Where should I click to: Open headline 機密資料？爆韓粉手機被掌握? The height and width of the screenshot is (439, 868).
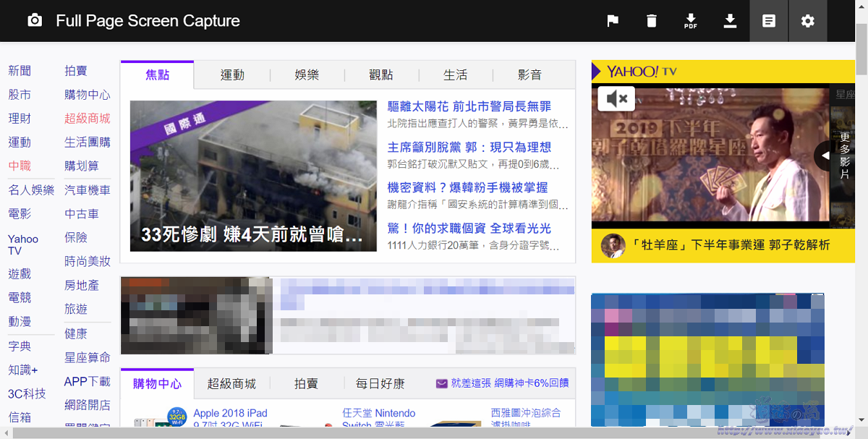tap(467, 188)
